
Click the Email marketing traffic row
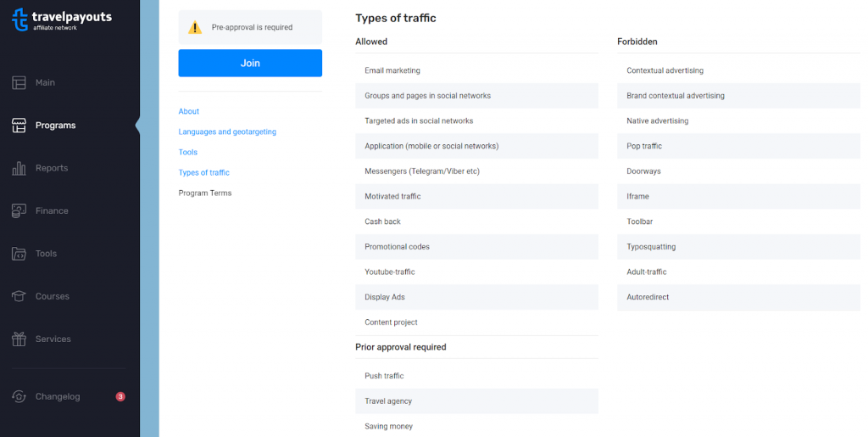point(476,70)
